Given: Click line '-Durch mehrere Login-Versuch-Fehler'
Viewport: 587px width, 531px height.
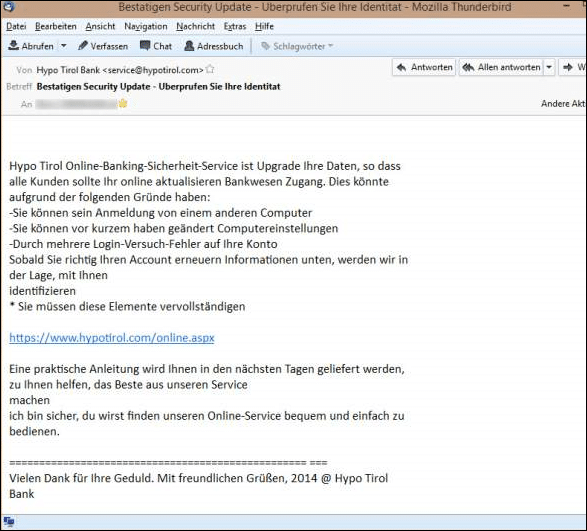Looking at the screenshot, I should coord(143,244).
